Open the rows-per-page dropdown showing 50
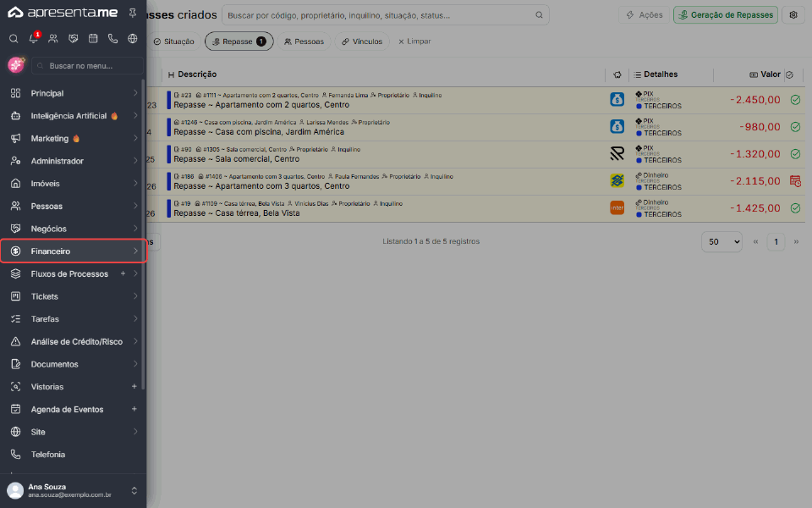 721,241
